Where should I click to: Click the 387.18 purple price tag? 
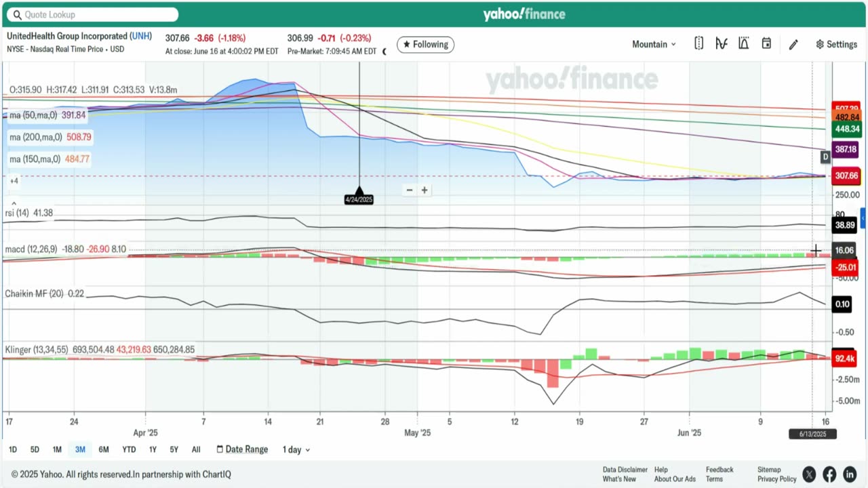point(846,149)
